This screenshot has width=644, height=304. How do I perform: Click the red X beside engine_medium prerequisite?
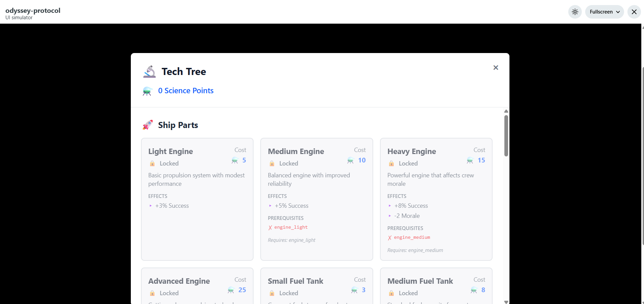click(x=390, y=238)
